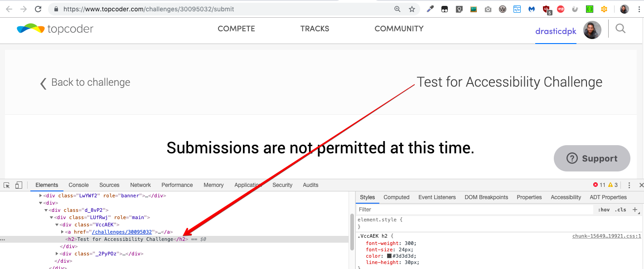The width and height of the screenshot is (644, 269).
Task: Go back with browser back arrow
Action: tap(9, 9)
